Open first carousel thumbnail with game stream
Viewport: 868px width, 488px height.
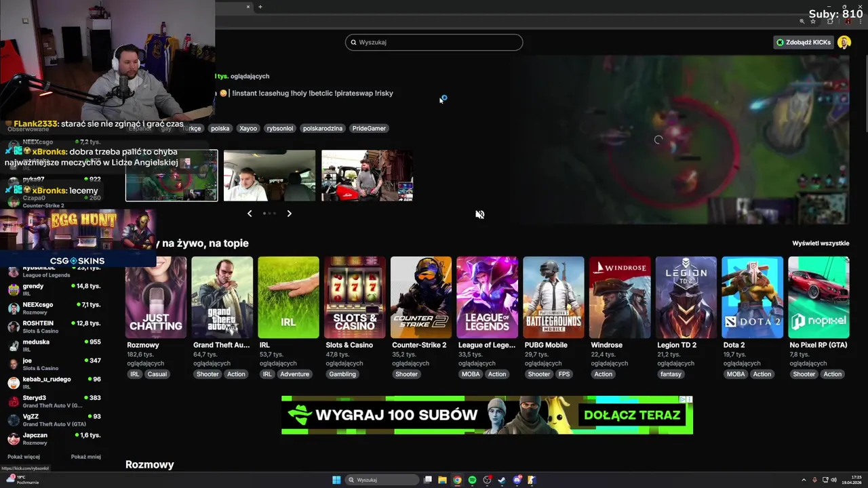point(172,176)
